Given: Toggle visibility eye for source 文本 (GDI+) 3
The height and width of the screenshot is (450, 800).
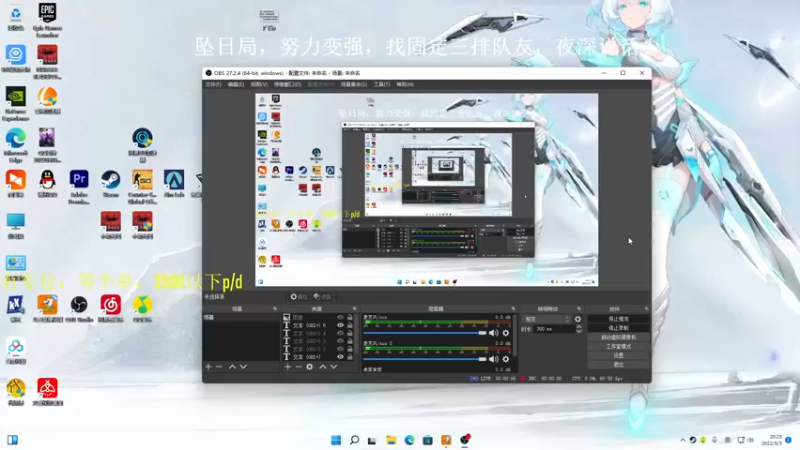Looking at the screenshot, I should [x=340, y=341].
